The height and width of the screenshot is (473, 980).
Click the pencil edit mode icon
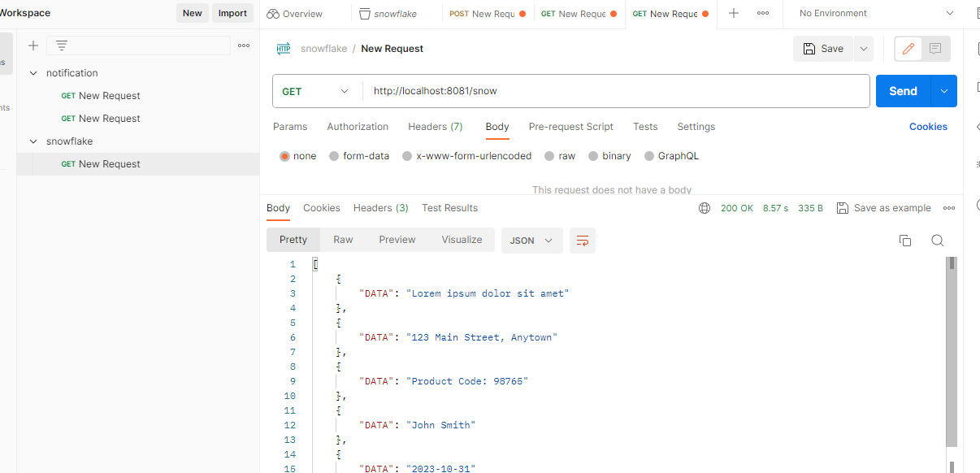[908, 49]
